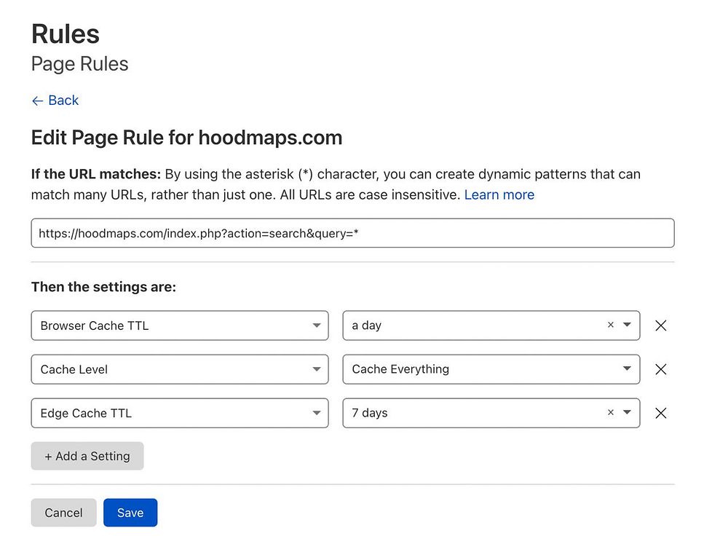Remove the Edge Cache TTL setting row
Screen dimensions: 728x560
[660, 413]
